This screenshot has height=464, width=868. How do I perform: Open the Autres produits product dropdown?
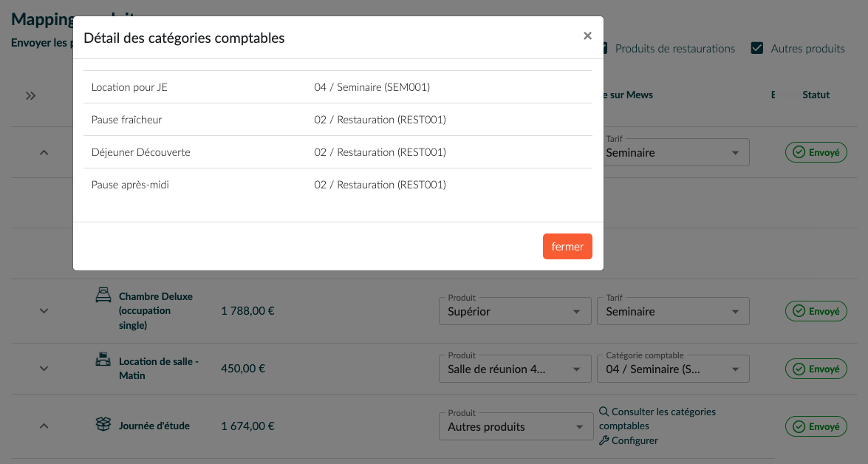click(x=514, y=427)
